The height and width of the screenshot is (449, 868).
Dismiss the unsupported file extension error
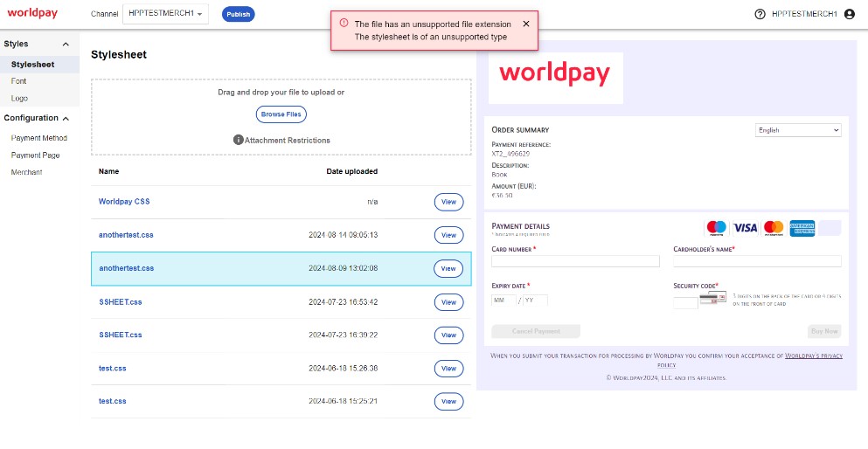(525, 24)
